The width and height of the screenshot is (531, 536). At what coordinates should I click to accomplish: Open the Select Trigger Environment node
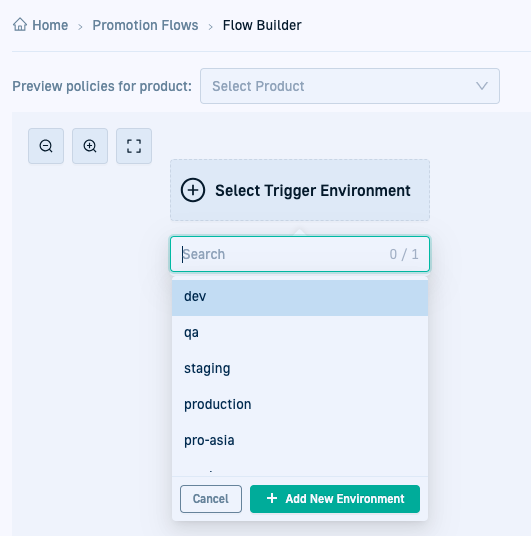click(x=300, y=190)
